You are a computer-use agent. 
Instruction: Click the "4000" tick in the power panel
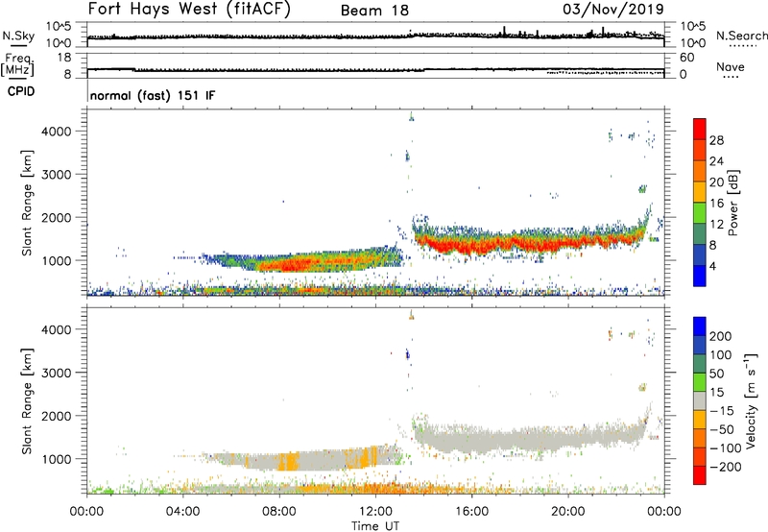point(57,132)
